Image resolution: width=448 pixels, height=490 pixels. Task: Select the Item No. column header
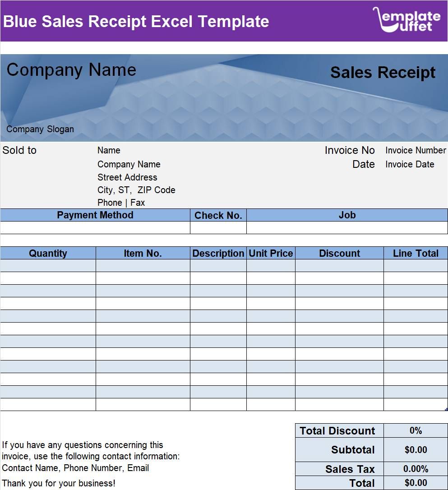[x=143, y=253]
